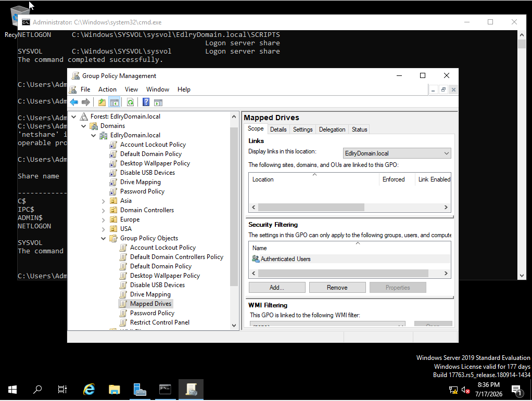Expand the Asia OU
The height and width of the screenshot is (401, 532).
104,201
